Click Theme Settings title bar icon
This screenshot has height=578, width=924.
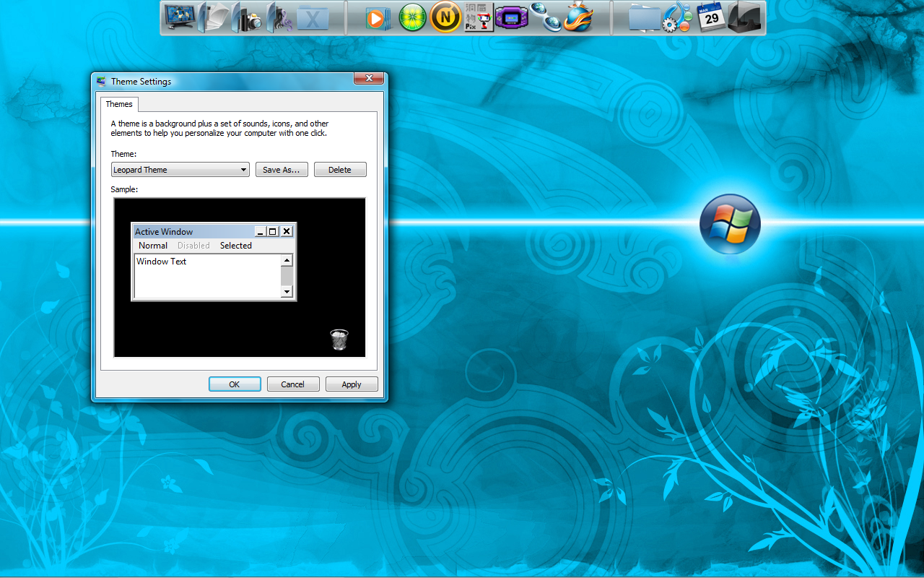101,81
